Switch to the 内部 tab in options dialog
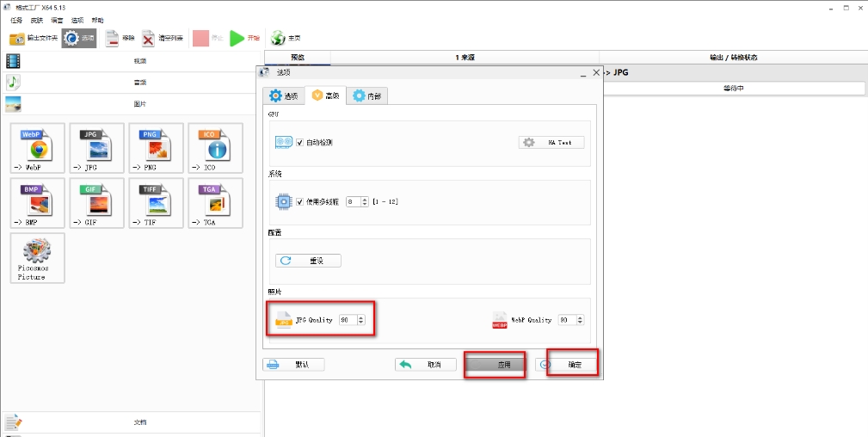Screen dimensions: 868x437 367,95
